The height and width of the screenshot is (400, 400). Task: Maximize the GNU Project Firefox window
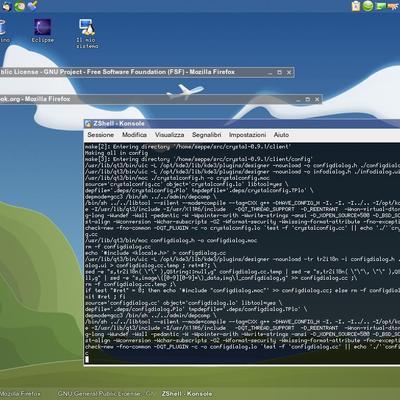(279, 72)
